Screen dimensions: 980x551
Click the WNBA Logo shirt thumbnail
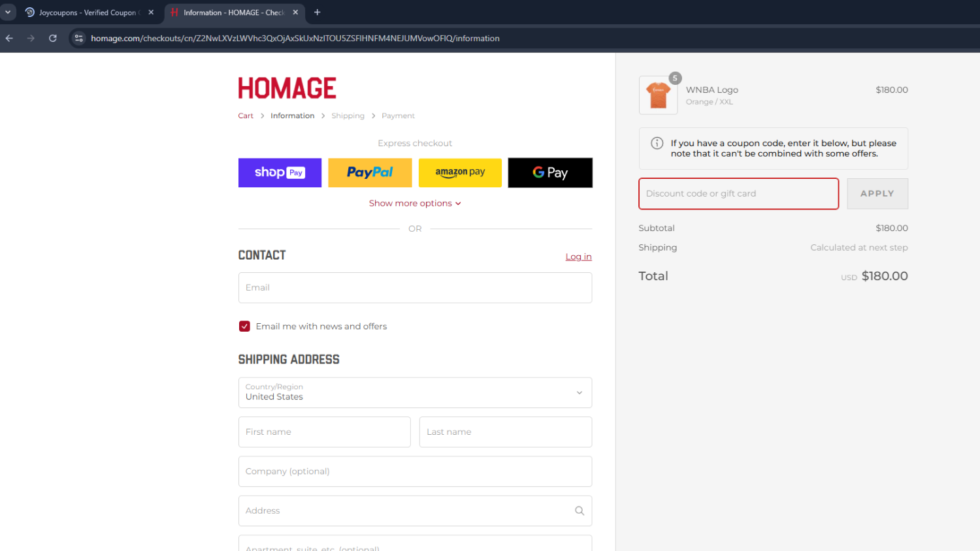coord(658,95)
